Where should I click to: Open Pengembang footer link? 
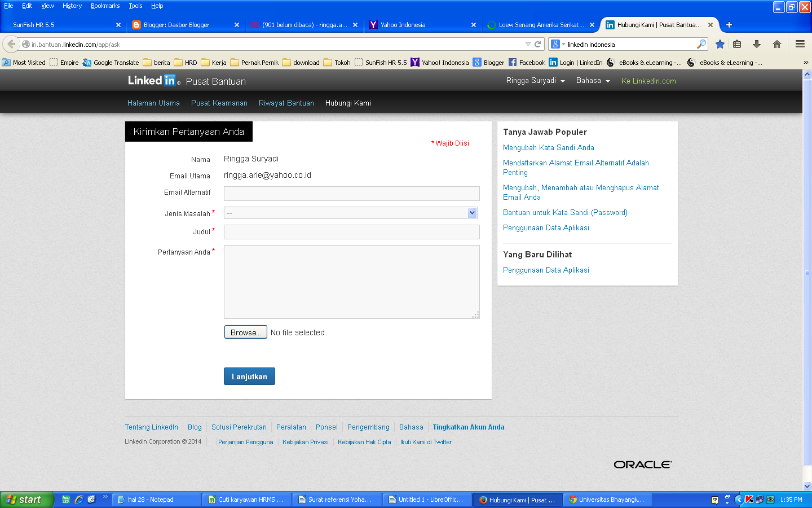point(368,427)
